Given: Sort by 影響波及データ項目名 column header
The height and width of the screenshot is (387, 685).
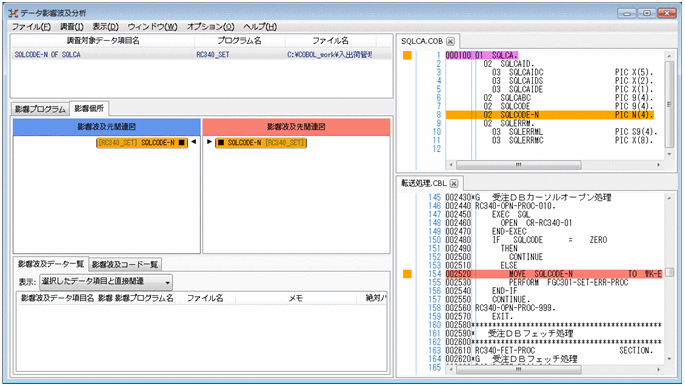Looking at the screenshot, I should (x=58, y=298).
